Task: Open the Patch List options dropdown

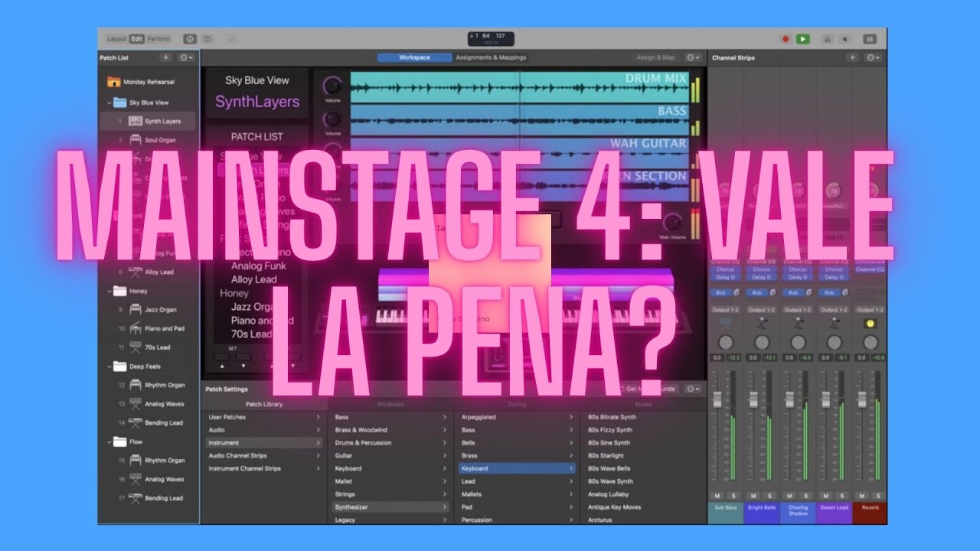Action: click(186, 57)
